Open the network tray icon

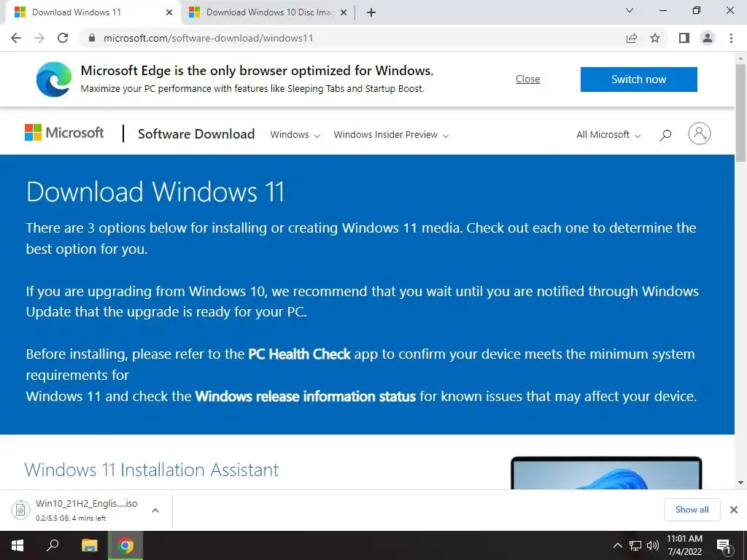pyautogui.click(x=635, y=545)
